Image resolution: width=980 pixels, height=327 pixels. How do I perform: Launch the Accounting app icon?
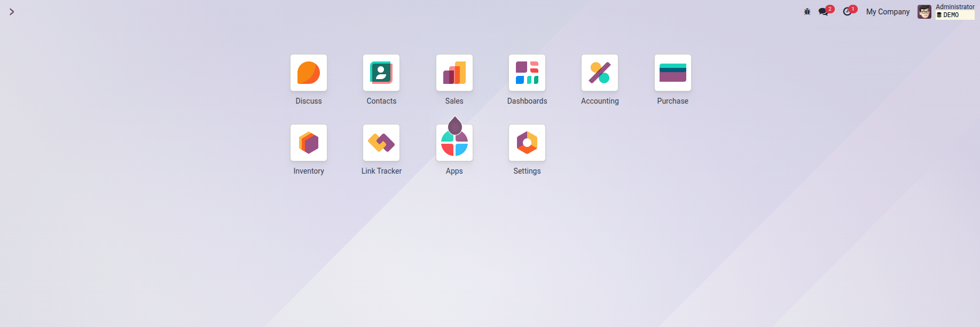(600, 73)
